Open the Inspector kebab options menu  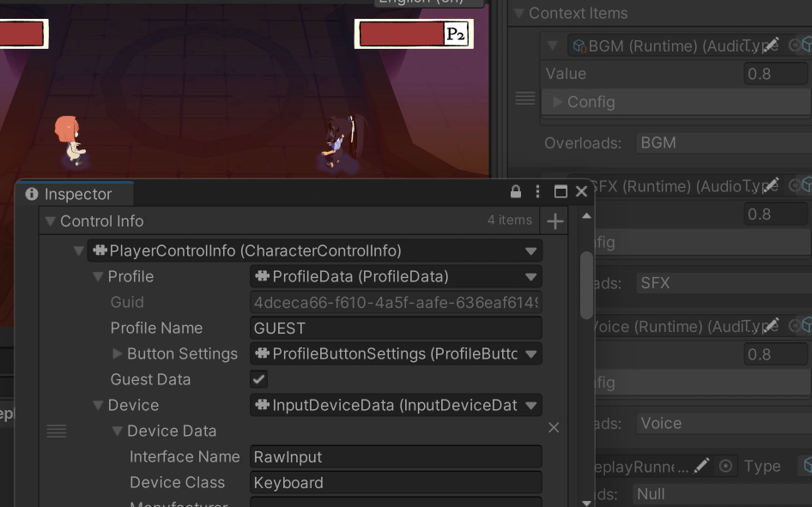pos(537,192)
